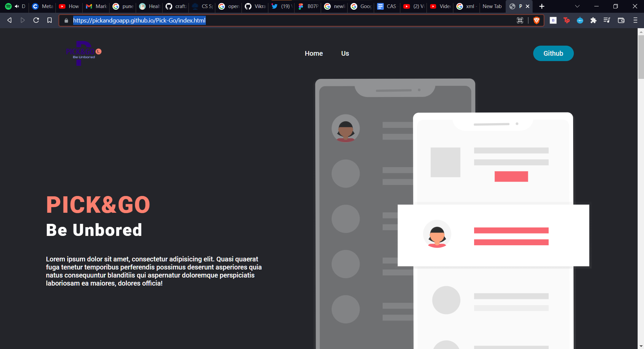Switch to the How YouTube tab
The image size is (644, 349).
tap(69, 6)
